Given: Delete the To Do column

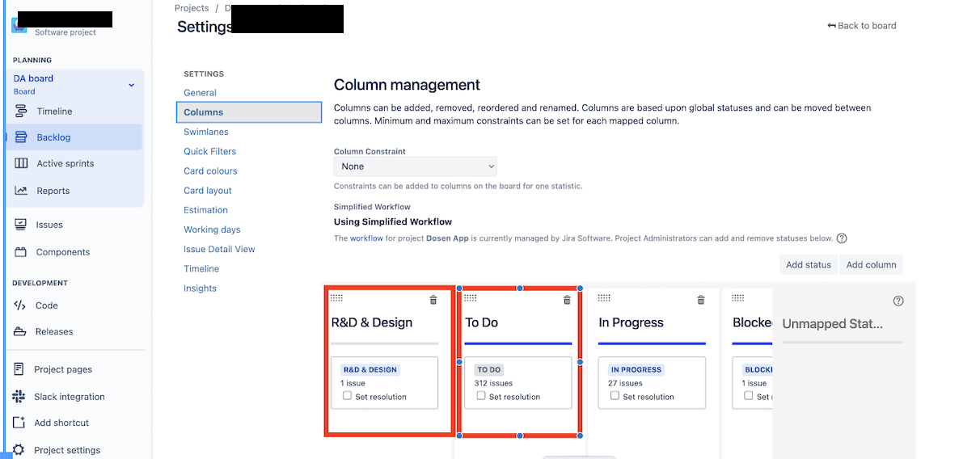Looking at the screenshot, I should 567,300.
